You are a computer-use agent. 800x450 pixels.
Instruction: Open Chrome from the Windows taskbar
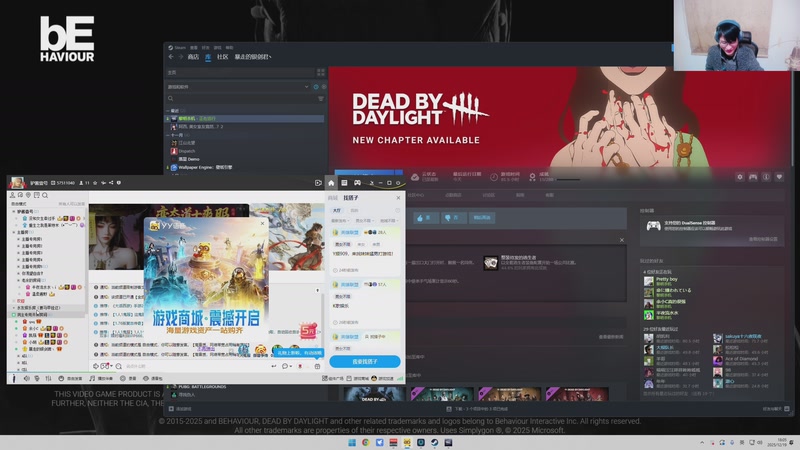(x=366, y=442)
